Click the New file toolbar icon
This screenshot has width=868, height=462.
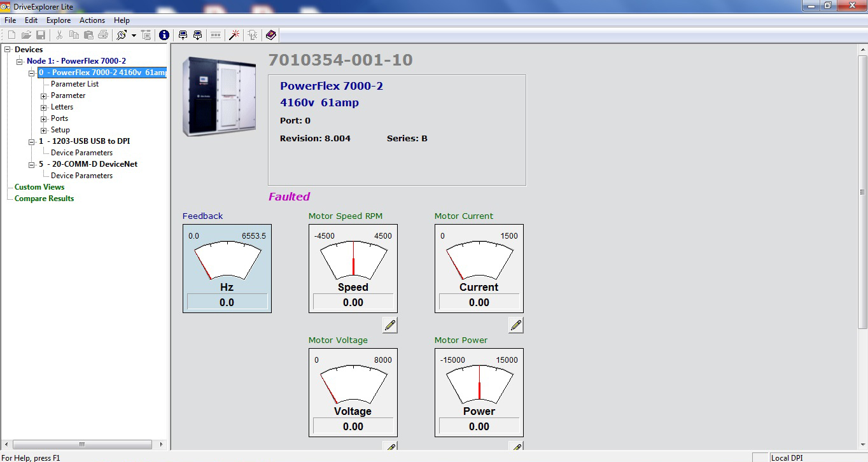(x=11, y=35)
